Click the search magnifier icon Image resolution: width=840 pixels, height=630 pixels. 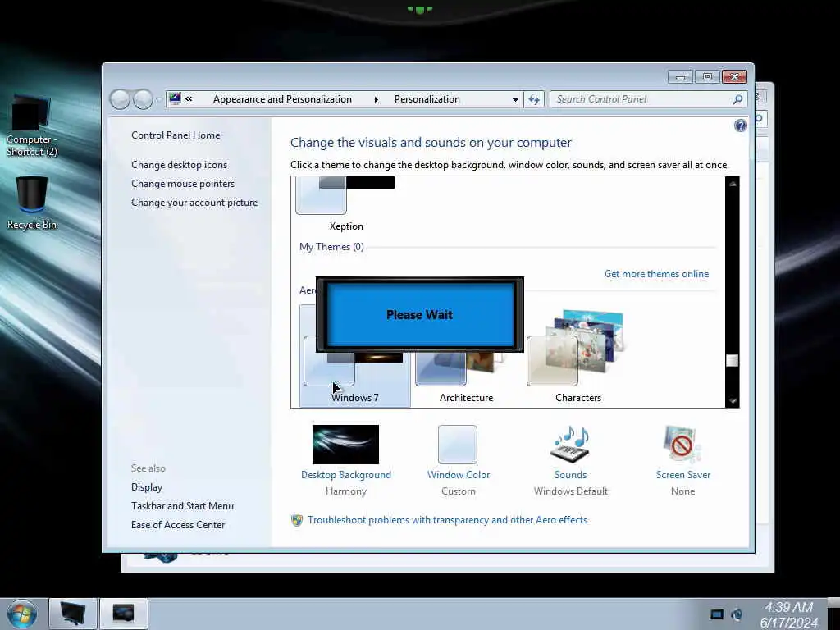coord(737,99)
